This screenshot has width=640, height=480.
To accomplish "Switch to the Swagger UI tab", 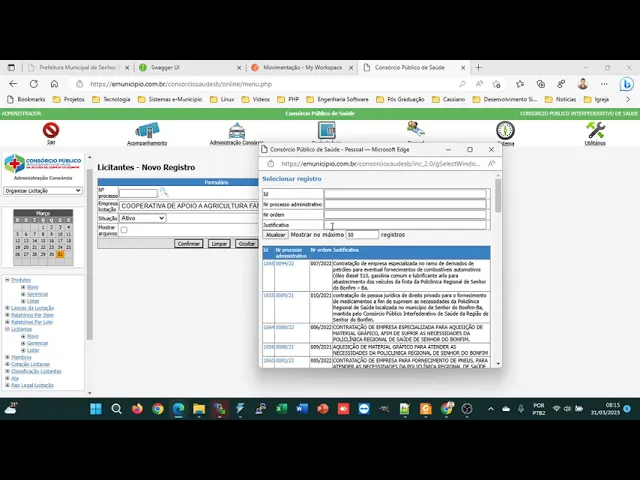I will click(x=190, y=67).
